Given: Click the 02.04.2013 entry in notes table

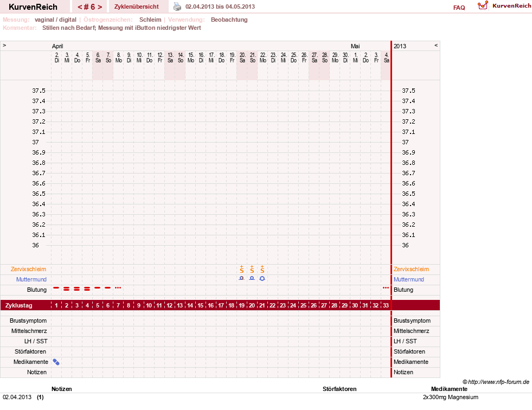Looking at the screenshot, I should coord(17,397).
